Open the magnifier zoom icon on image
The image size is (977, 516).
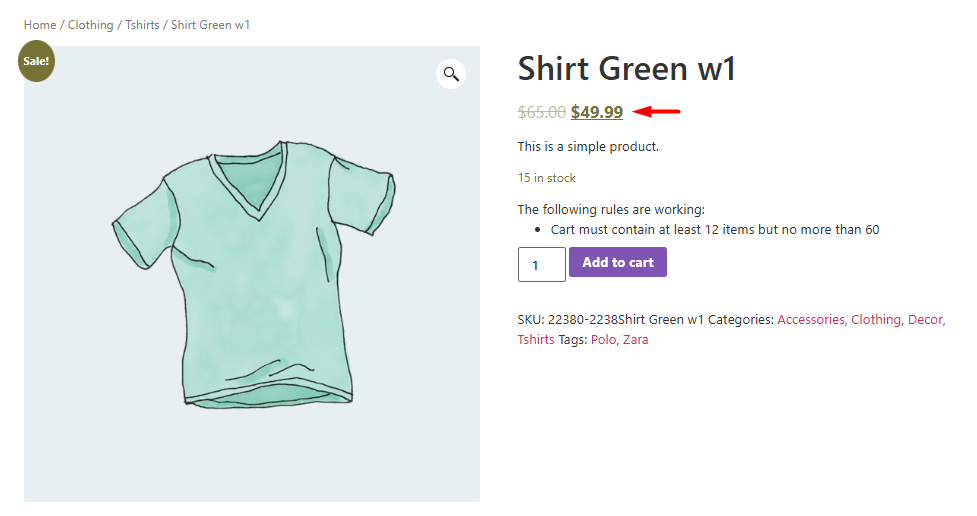pos(450,74)
